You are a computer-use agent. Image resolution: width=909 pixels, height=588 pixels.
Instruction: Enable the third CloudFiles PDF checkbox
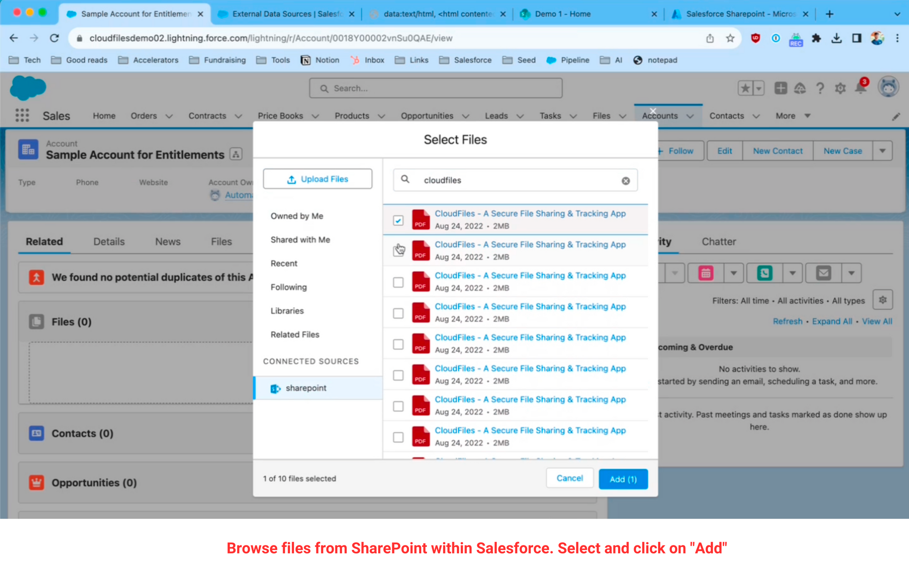click(x=398, y=281)
